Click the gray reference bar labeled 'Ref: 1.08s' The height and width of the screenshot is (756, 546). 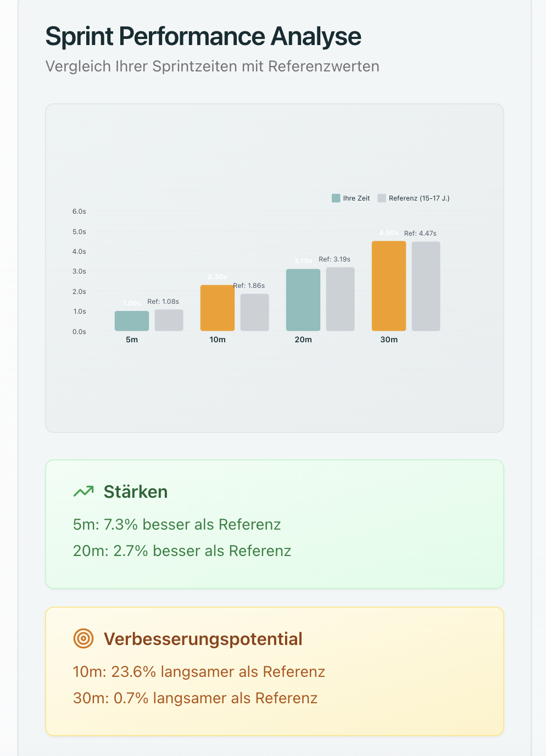click(x=169, y=320)
